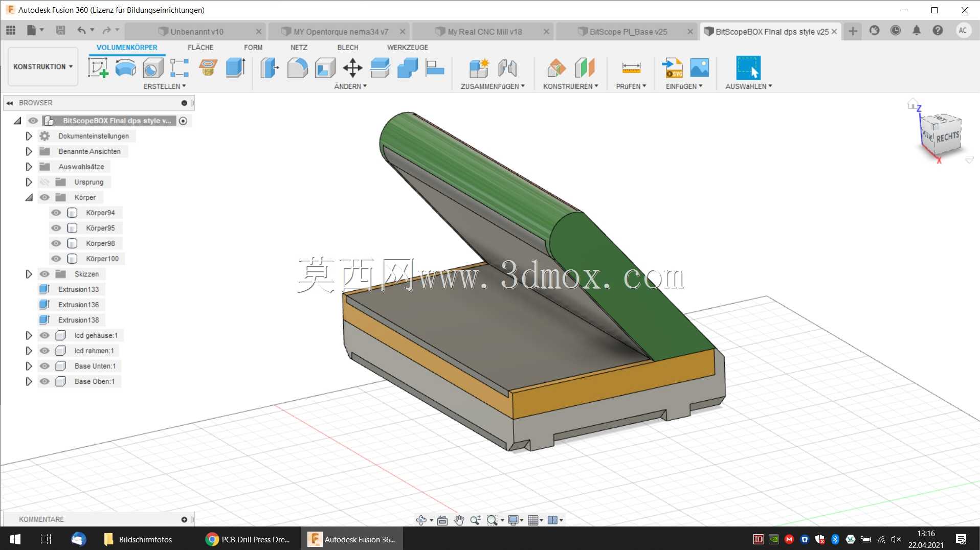Open Display Settings in navigation bar
980x550 pixels.
click(513, 520)
